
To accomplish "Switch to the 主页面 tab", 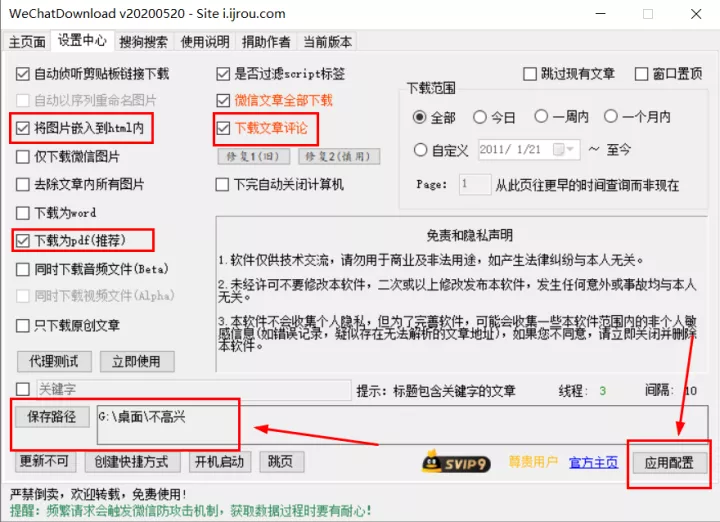I will (27, 42).
